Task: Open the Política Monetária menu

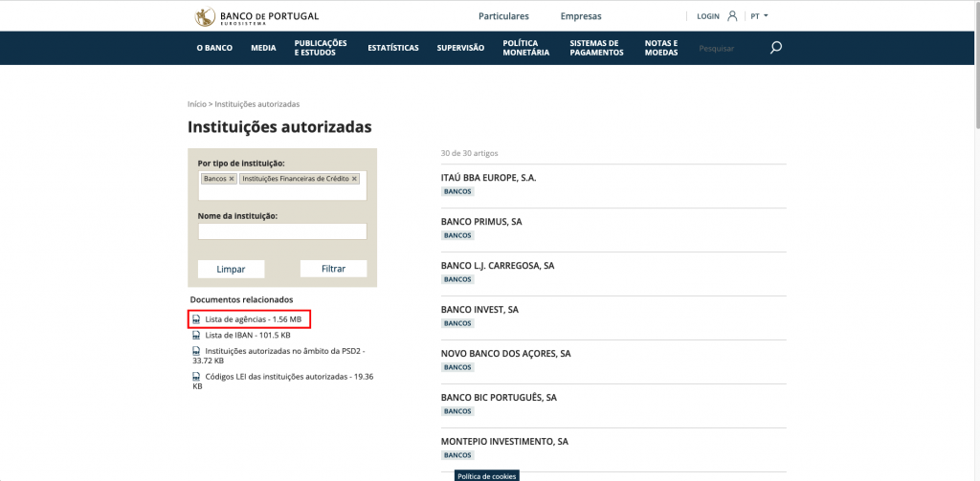Action: (x=525, y=48)
